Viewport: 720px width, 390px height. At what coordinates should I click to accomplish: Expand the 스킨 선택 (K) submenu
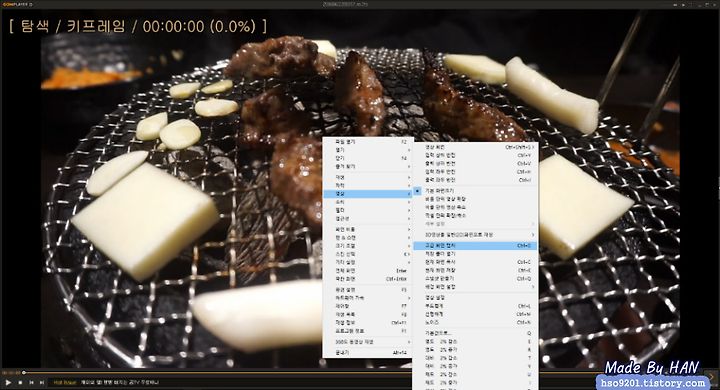(x=368, y=254)
